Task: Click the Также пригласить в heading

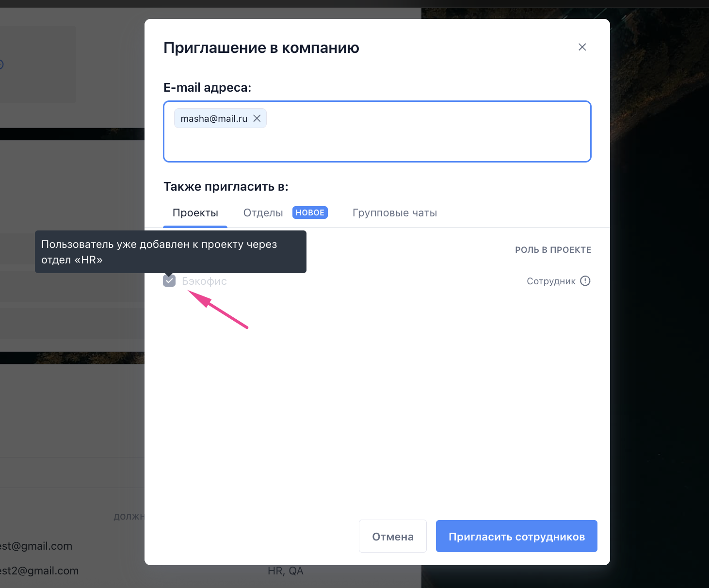Action: [226, 187]
